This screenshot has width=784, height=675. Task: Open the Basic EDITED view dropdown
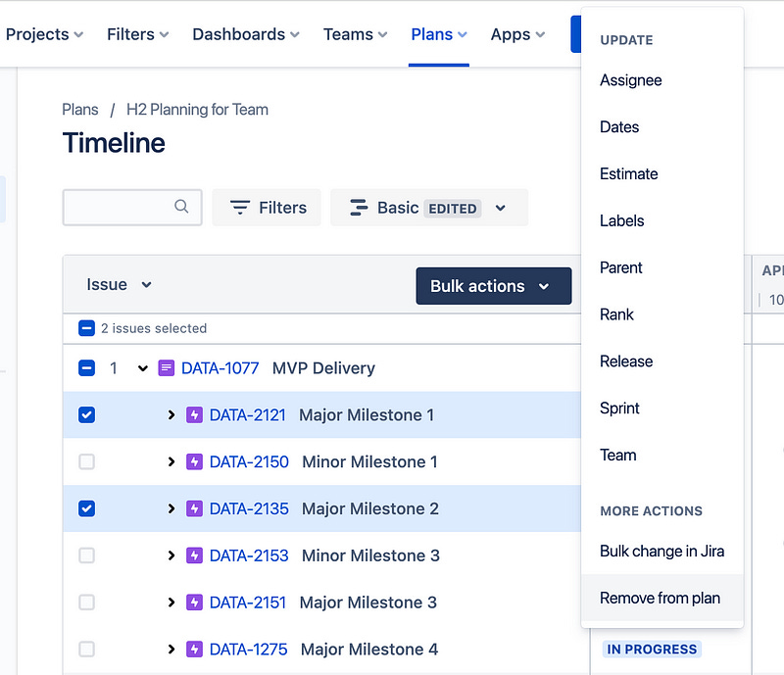click(429, 208)
